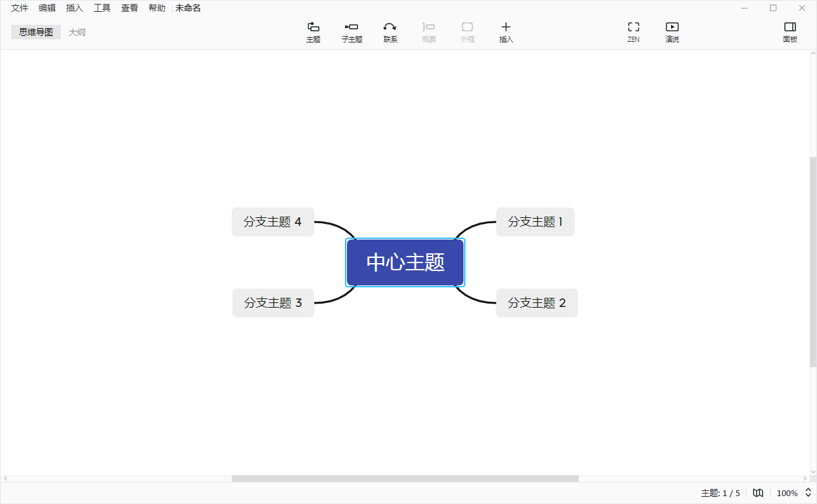Enter ZEN mode
817x504 pixels.
(x=633, y=32)
